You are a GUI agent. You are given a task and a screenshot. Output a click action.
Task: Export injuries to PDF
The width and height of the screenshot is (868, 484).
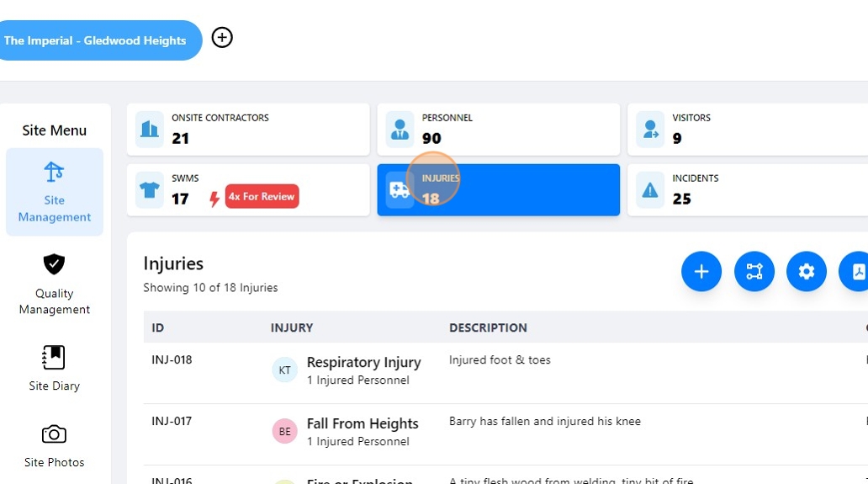856,272
